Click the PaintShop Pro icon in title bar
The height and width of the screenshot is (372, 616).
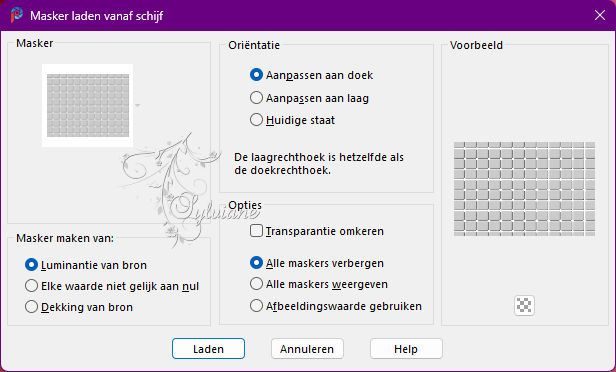tap(16, 15)
